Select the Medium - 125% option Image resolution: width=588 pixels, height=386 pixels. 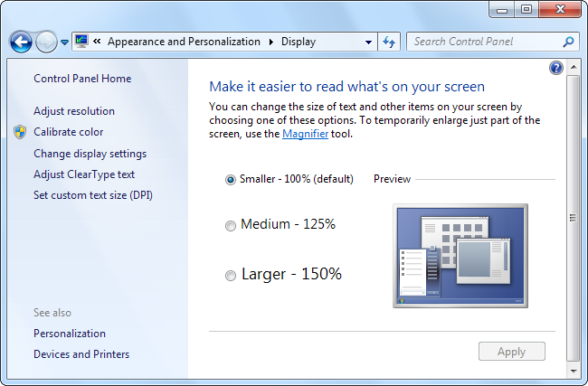tap(231, 226)
